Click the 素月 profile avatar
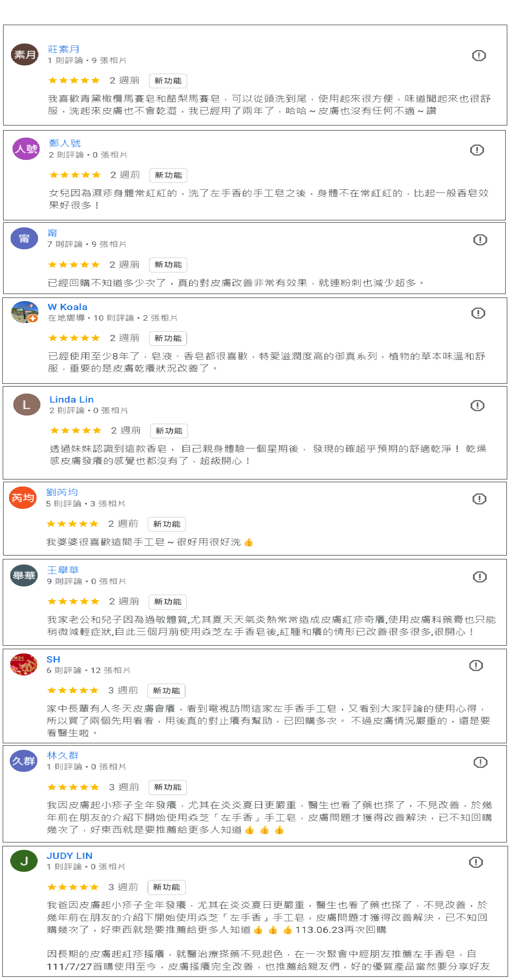Viewport: 510px width, 980px height. tap(25, 54)
